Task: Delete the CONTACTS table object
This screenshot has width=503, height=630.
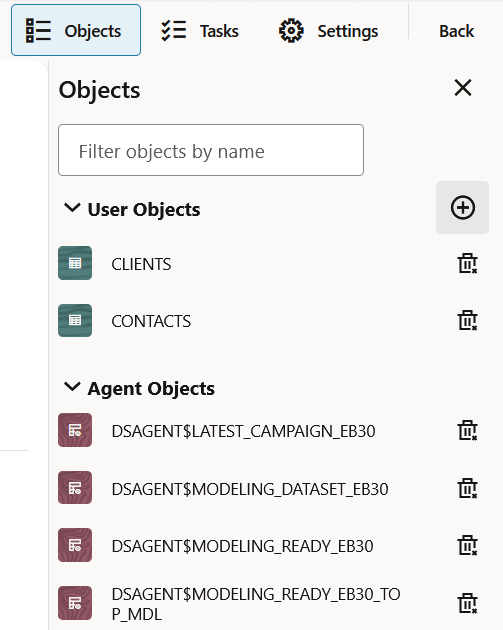Action: [467, 321]
